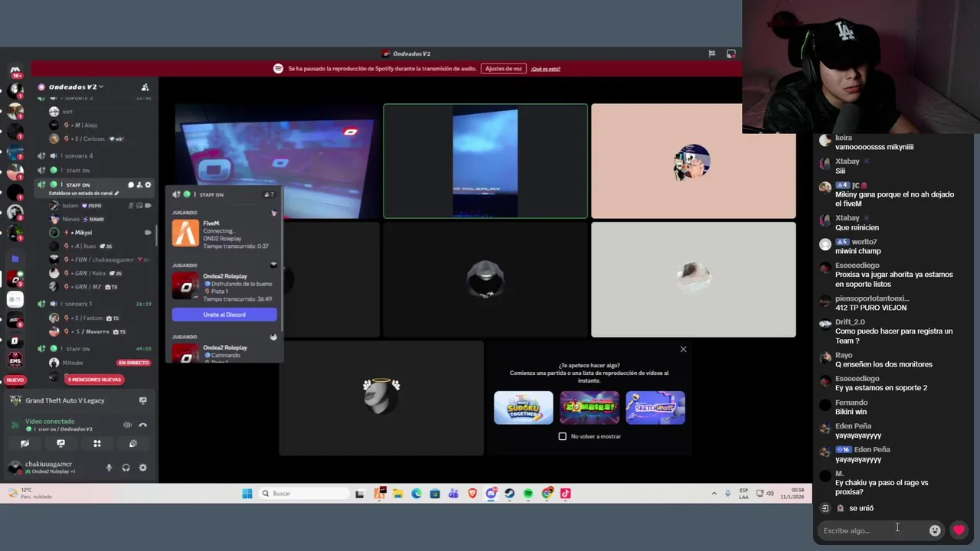Open server folder icon in server list
The image size is (980, 551).
(x=15, y=259)
